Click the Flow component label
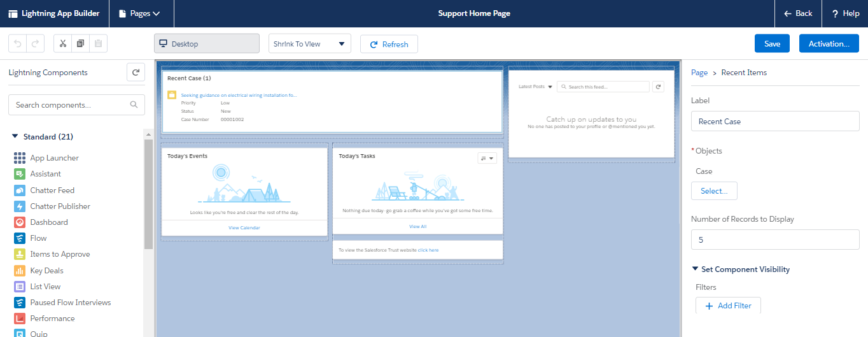The image size is (868, 337). coord(38,238)
